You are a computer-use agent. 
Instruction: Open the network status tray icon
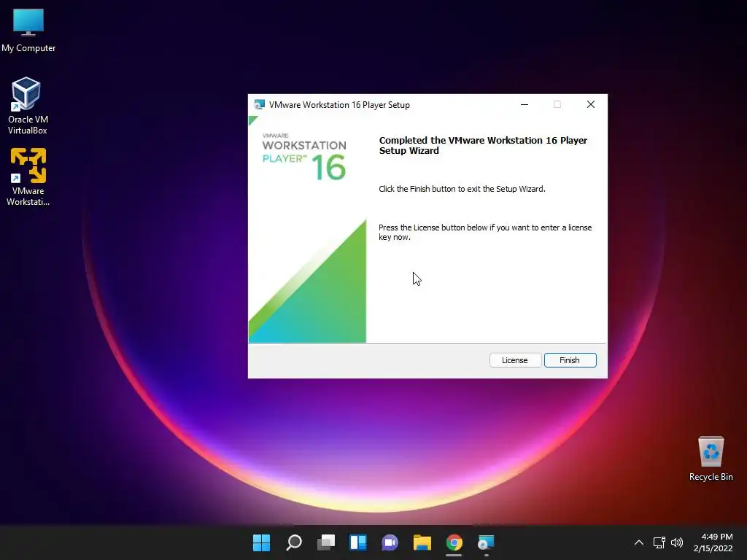(659, 542)
